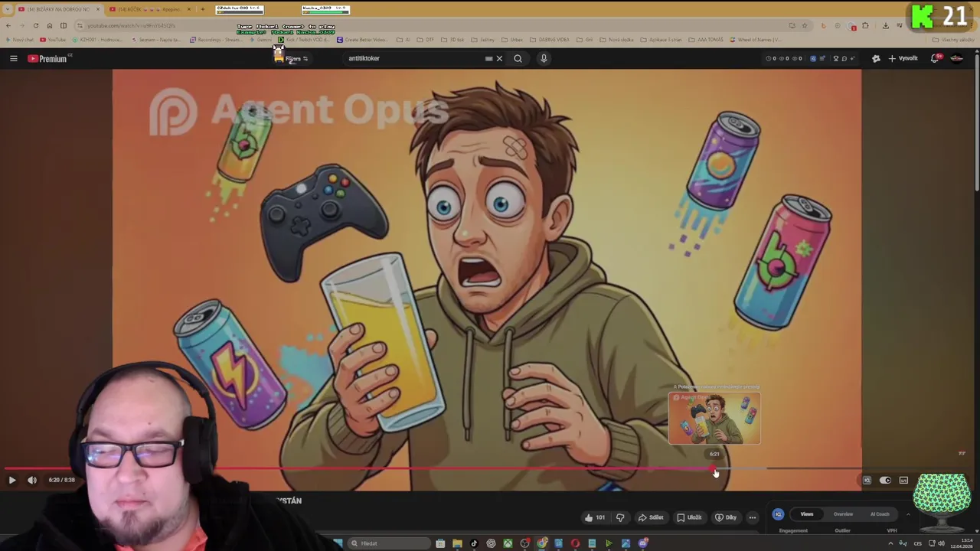Click the Díky thanks button

tap(726, 517)
